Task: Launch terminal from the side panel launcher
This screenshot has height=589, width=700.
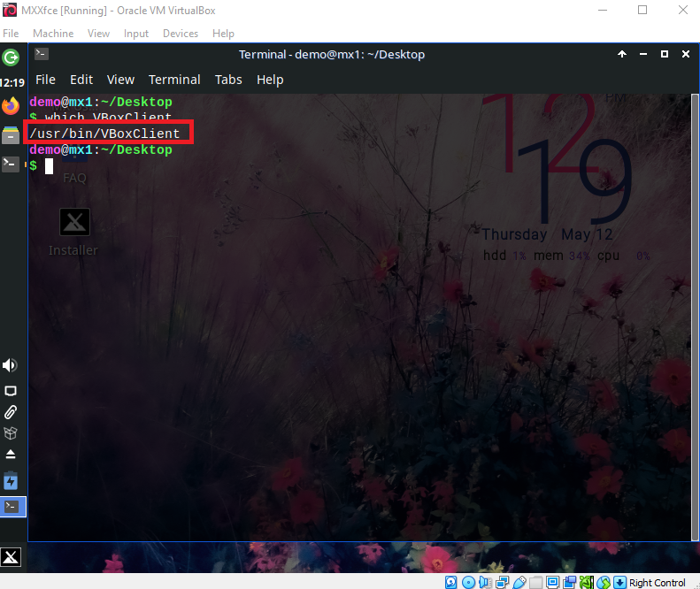Action: tap(11, 164)
